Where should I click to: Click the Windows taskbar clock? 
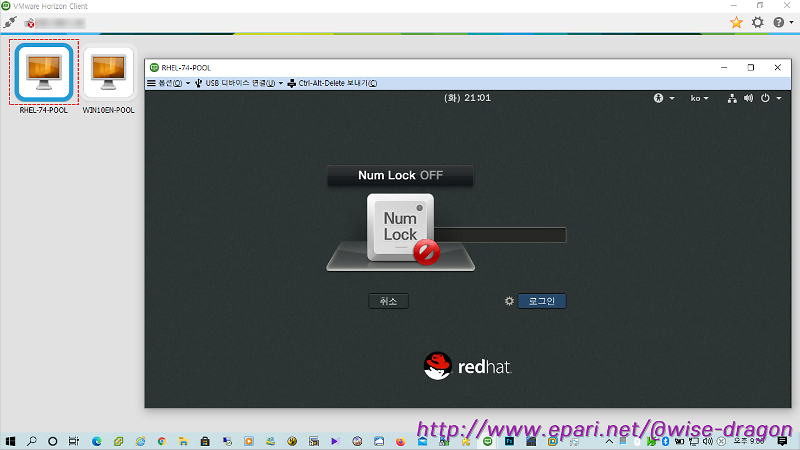[x=748, y=441]
